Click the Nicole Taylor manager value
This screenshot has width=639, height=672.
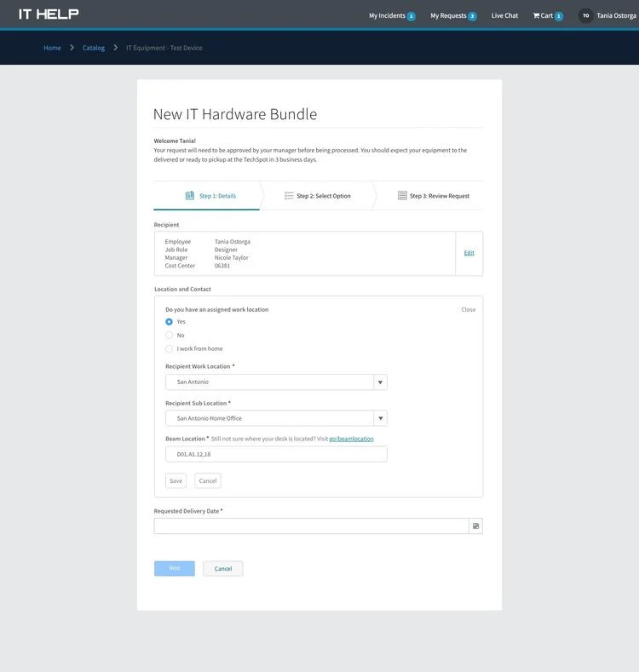[x=232, y=257]
